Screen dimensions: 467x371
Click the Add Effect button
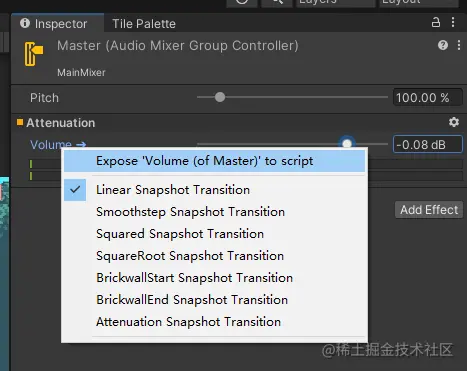pyautogui.click(x=429, y=210)
